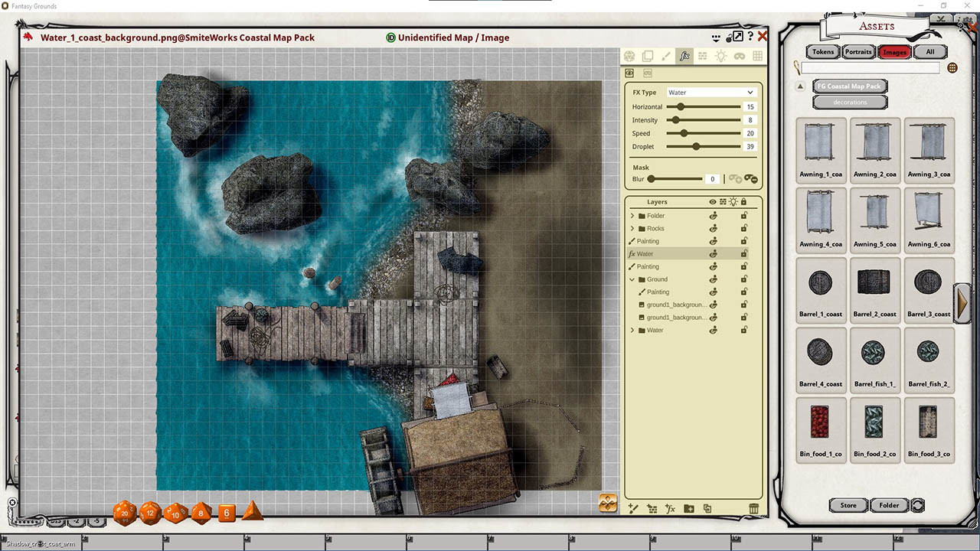The height and width of the screenshot is (551, 980).
Task: Open the FX tool panel
Action: pyautogui.click(x=684, y=56)
